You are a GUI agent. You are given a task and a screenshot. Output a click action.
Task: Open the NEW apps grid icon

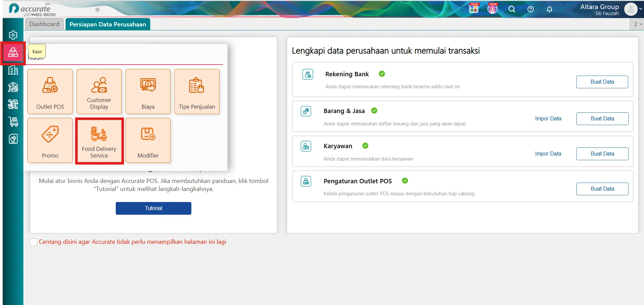point(474,8)
